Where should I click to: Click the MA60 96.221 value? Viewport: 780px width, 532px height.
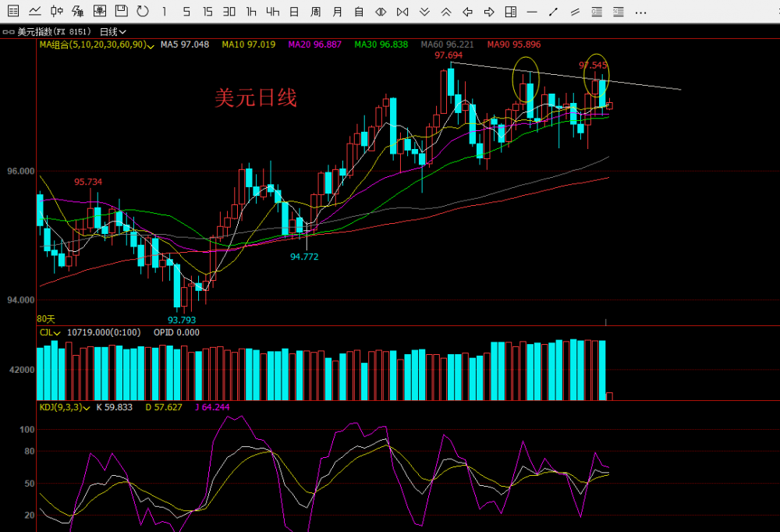click(x=447, y=44)
